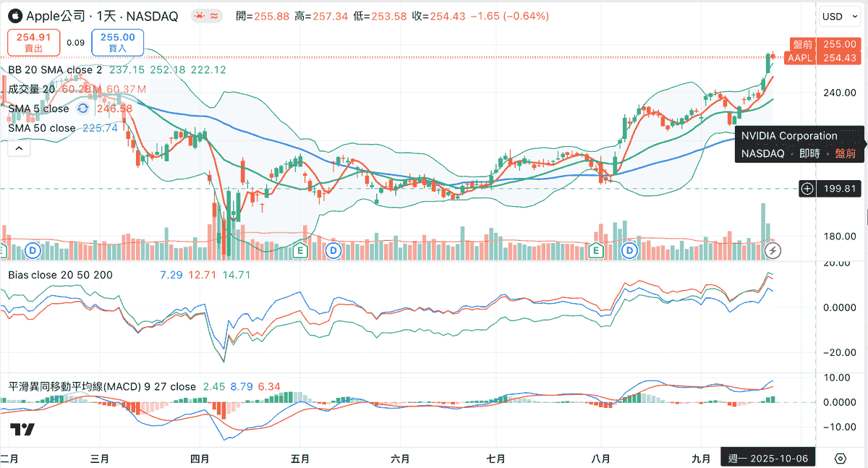Click the 六月 time axis label

click(400, 458)
